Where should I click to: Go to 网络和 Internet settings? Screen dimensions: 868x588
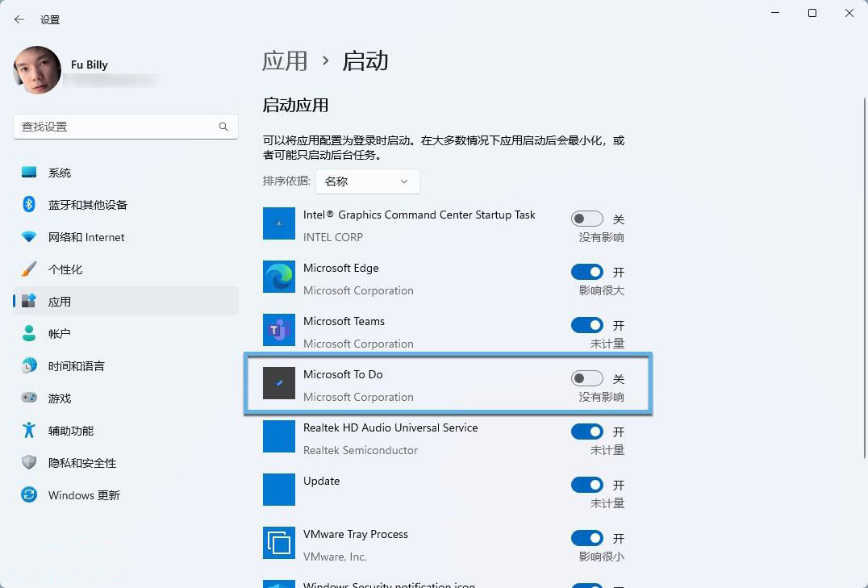click(x=86, y=237)
